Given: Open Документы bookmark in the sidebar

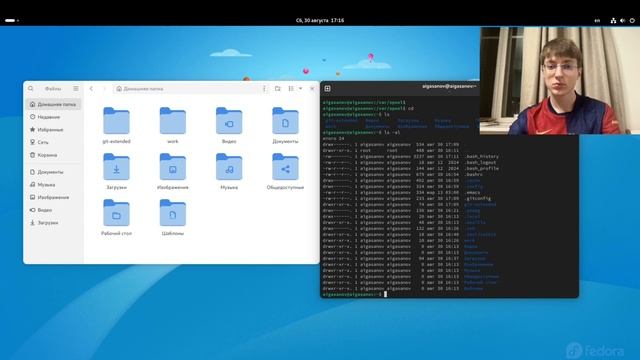Looking at the screenshot, I should 53,172.
